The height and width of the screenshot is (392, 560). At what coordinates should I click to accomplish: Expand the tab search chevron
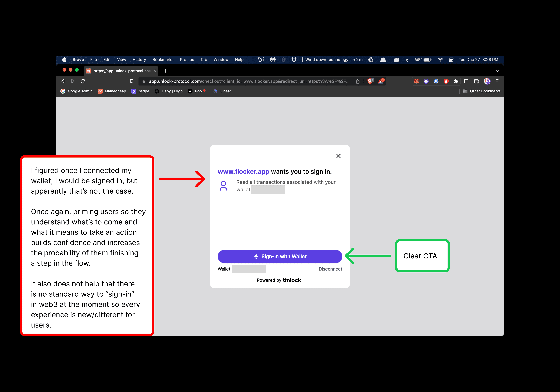tap(498, 71)
